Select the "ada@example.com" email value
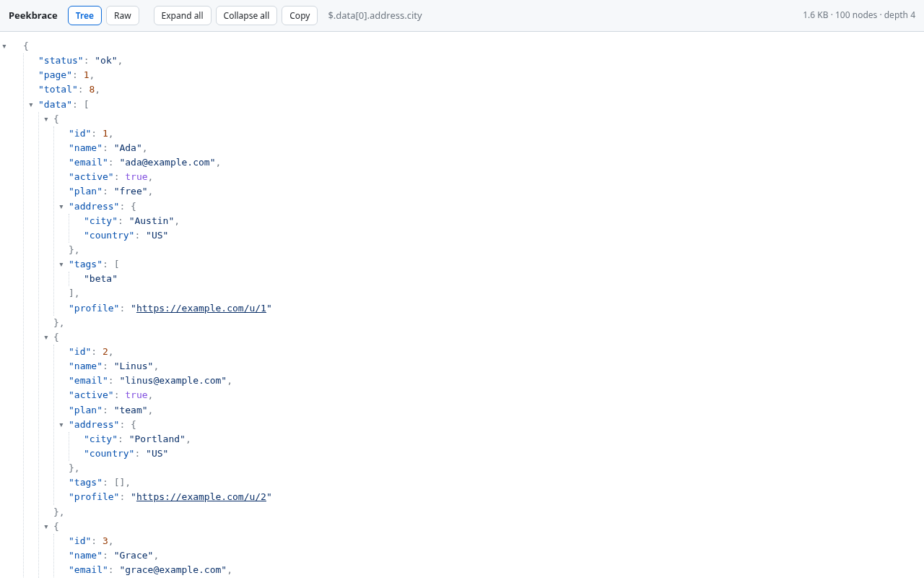The image size is (924, 578). point(167,162)
